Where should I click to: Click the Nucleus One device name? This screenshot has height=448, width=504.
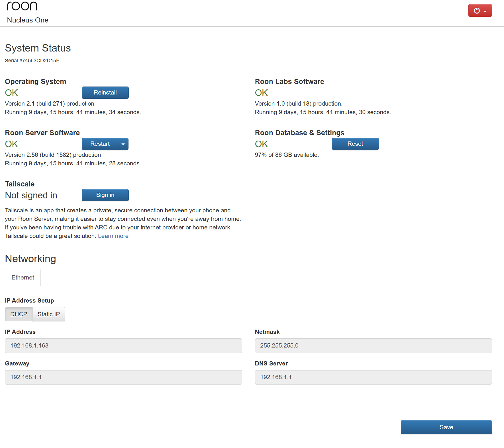[x=28, y=20]
